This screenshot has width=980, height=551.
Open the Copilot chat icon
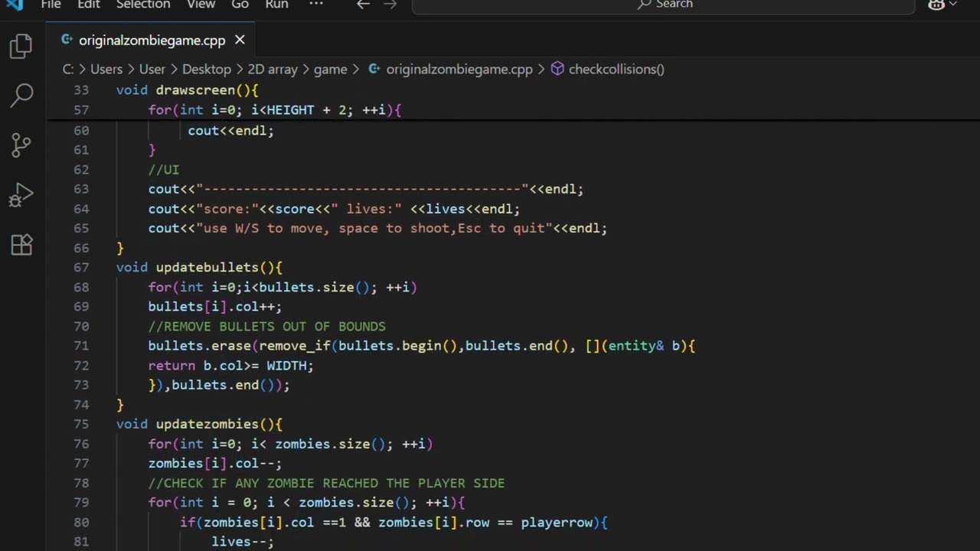936,5
